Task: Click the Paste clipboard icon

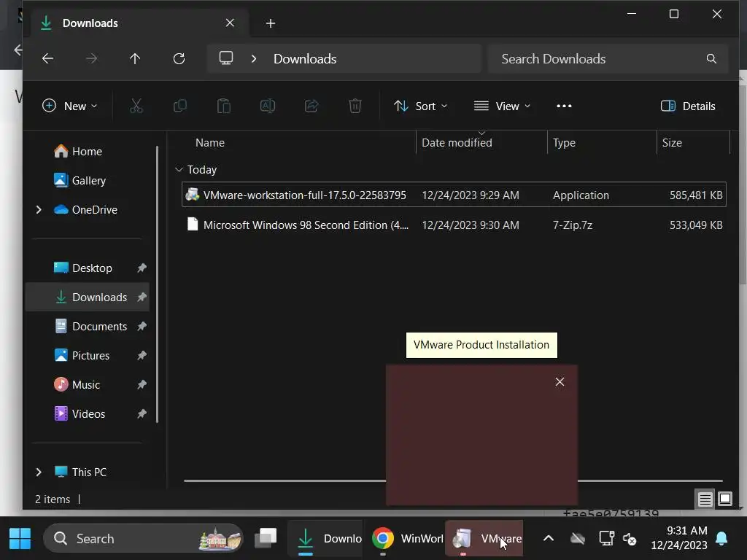Action: coord(224,106)
